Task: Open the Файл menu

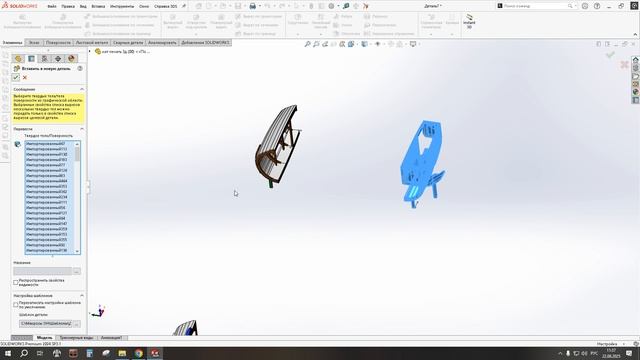Action: click(x=52, y=7)
